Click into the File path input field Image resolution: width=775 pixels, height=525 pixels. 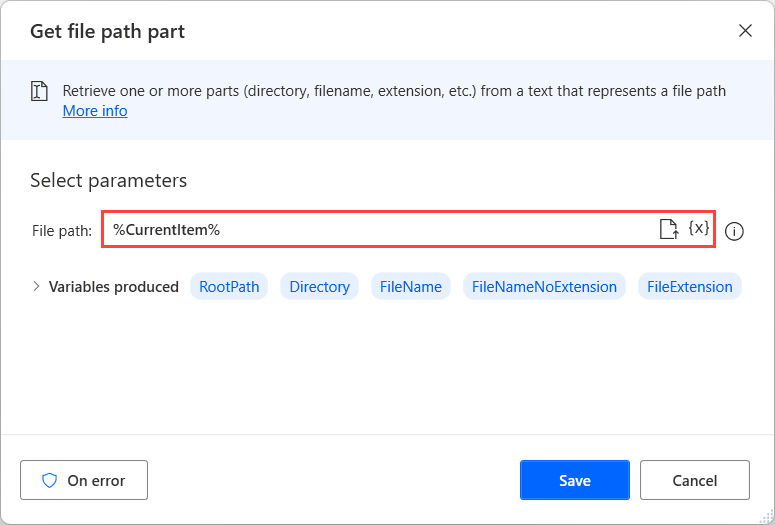coord(380,230)
